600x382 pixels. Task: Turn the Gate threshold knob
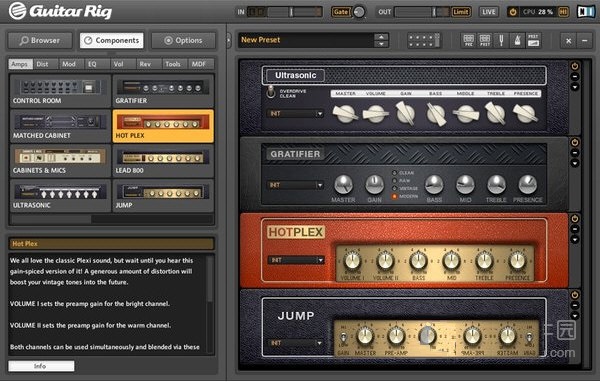pyautogui.click(x=359, y=12)
